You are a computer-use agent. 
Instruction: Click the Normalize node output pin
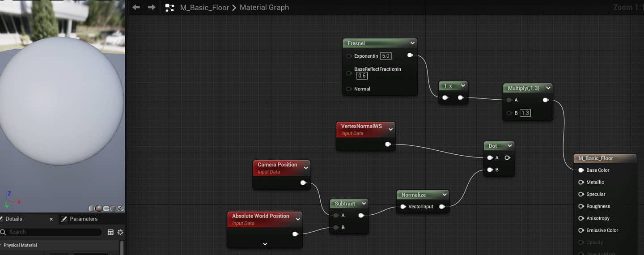(x=442, y=207)
